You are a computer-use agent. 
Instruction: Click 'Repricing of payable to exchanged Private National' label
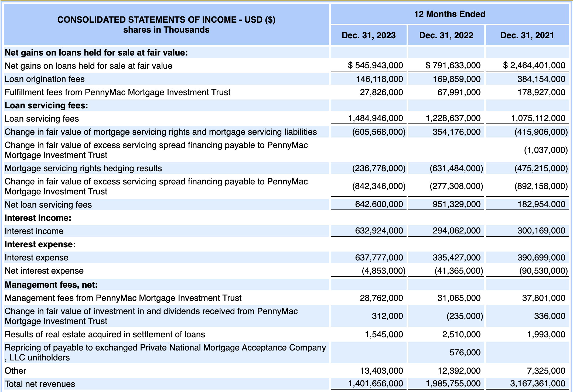click(x=165, y=352)
